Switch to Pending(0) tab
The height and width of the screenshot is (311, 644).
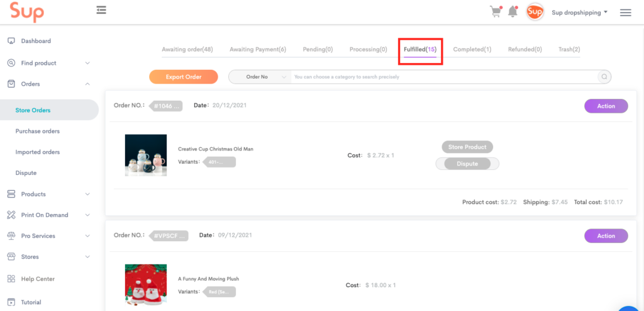(x=318, y=49)
